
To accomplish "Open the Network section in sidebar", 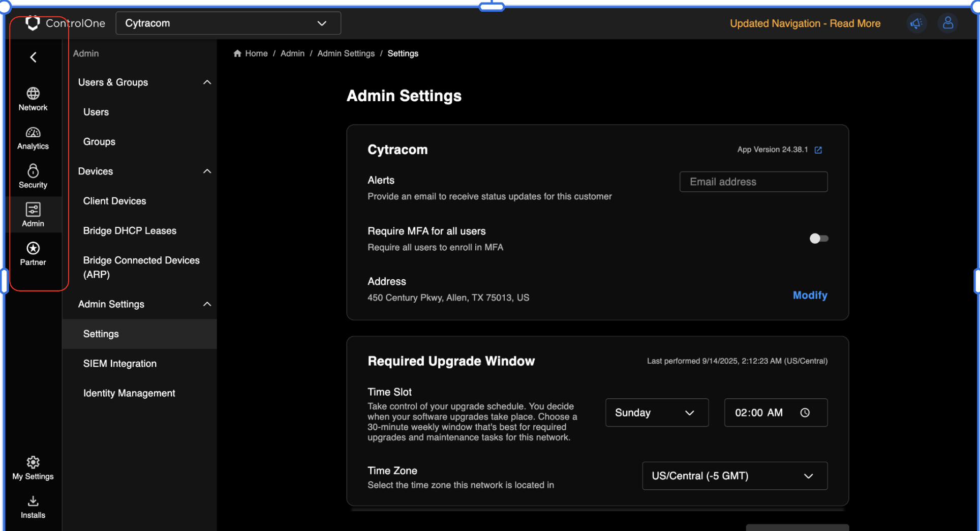I will click(x=33, y=99).
